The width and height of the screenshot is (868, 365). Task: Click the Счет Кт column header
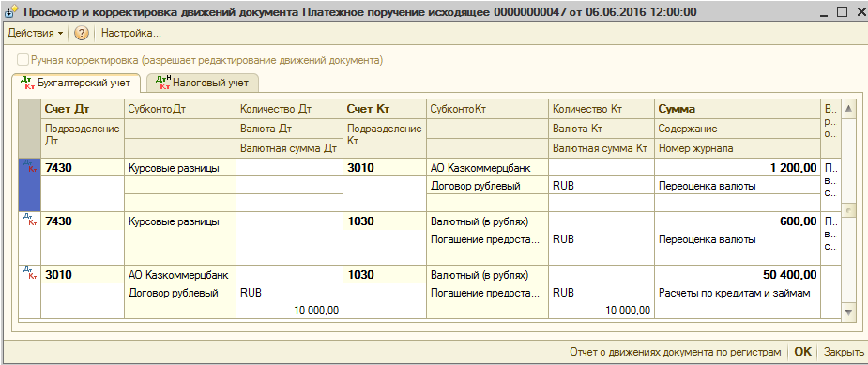point(385,109)
